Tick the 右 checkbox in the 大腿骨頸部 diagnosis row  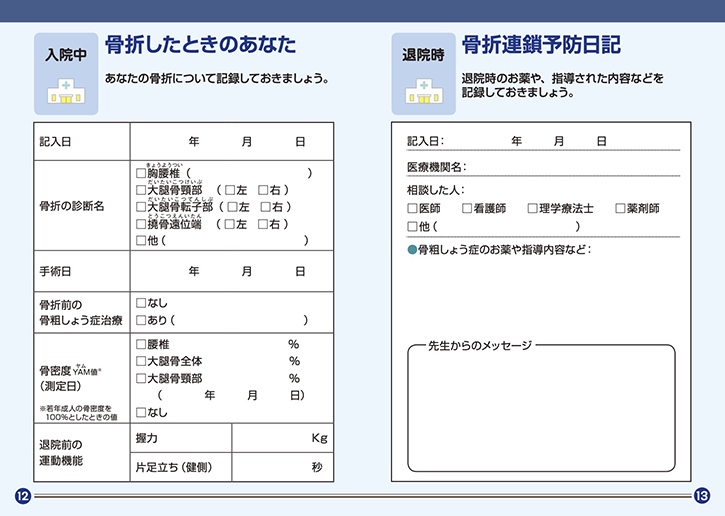263,190
